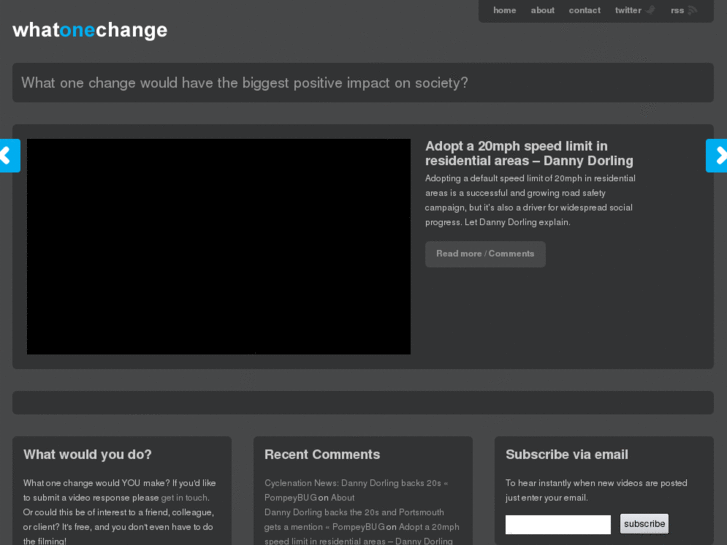727x545 pixels.
Task: Click the 'Recent Comments' heading
Action: tap(322, 455)
